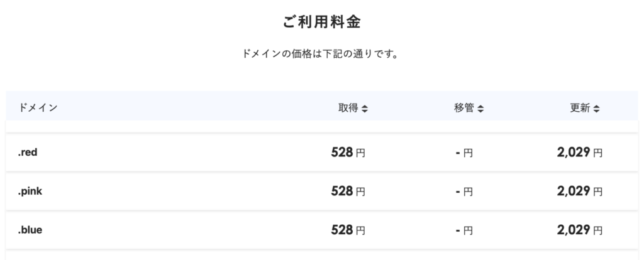The image size is (644, 260).
Task: Click the 528 円 price for .blue
Action: click(348, 230)
